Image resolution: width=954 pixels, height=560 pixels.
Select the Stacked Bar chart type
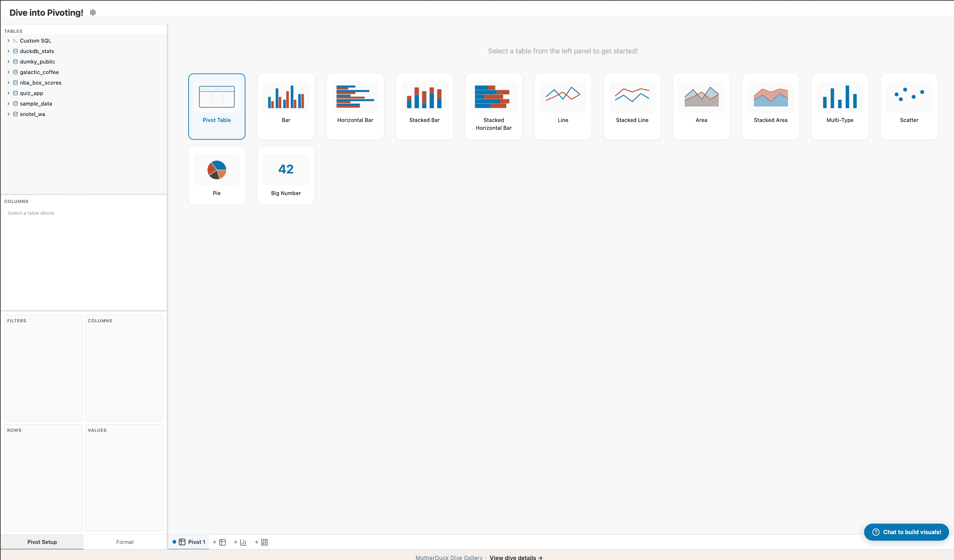424,106
